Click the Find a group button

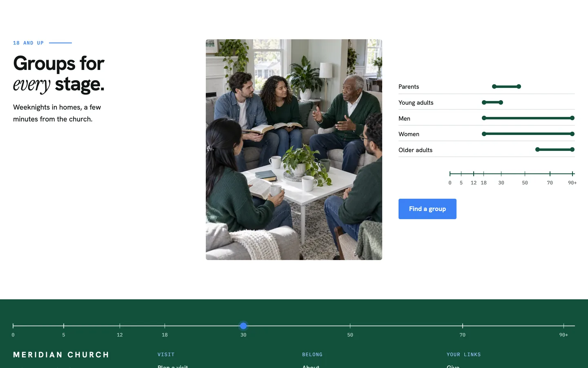click(x=427, y=209)
